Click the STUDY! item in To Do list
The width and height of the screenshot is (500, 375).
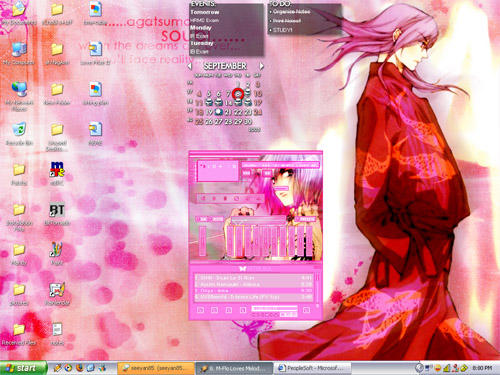pos(282,30)
